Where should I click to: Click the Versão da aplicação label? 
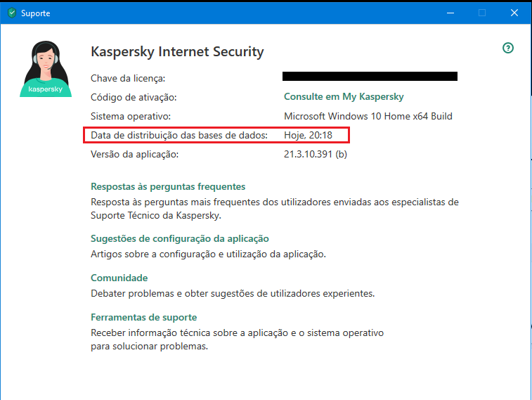[x=136, y=154]
